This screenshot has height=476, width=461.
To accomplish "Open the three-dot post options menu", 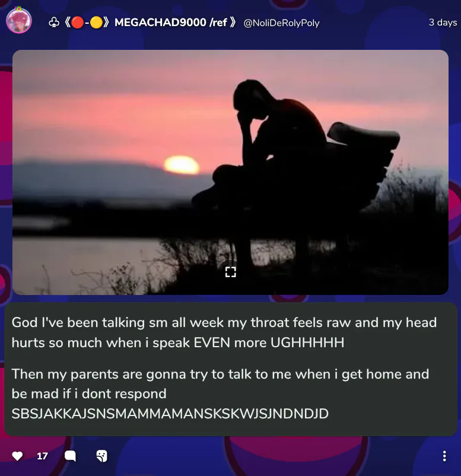I will click(x=444, y=456).
